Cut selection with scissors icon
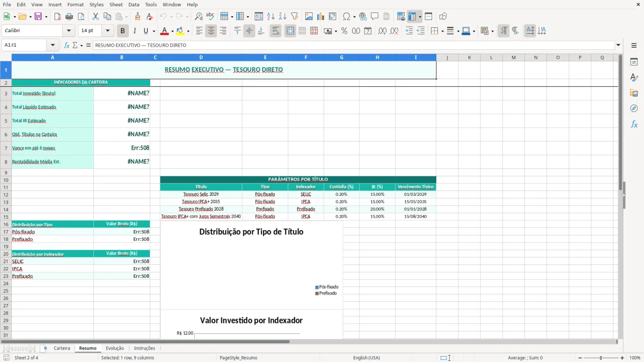Image resolution: width=644 pixels, height=362 pixels. [95, 17]
